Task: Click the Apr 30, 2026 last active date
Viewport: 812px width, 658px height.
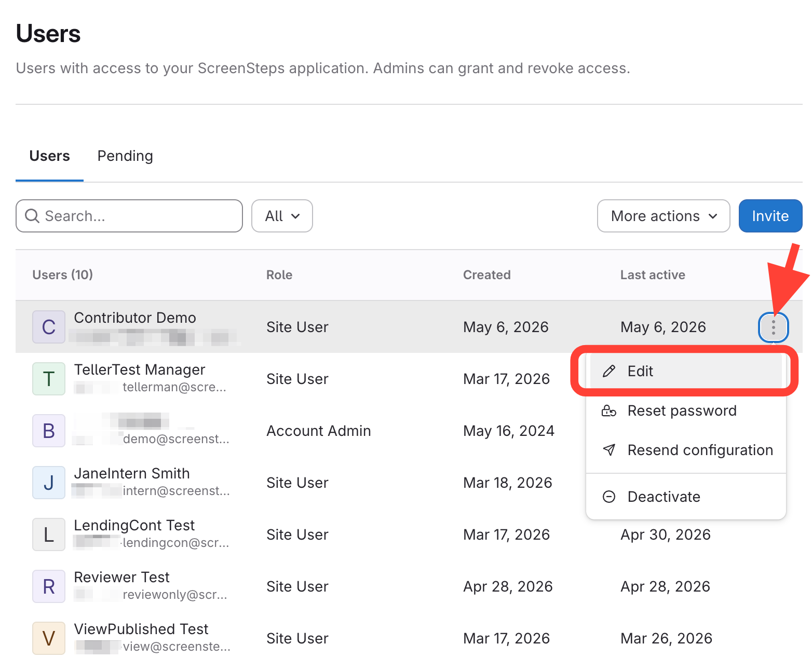Action: coord(666,534)
